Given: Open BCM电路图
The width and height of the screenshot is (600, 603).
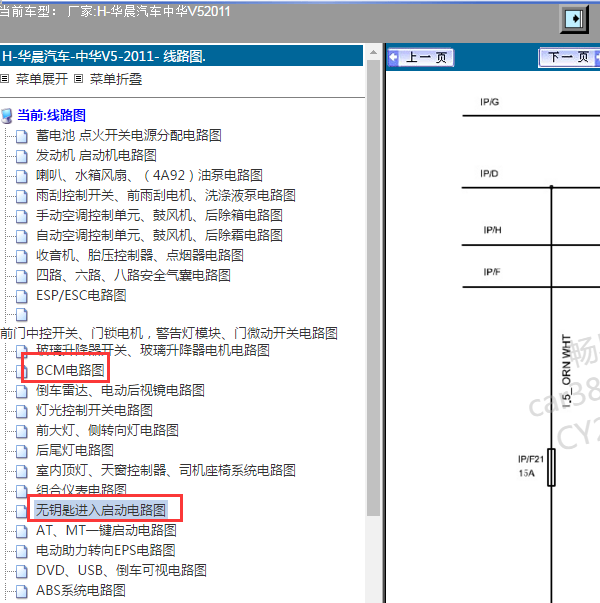Looking at the screenshot, I should pos(70,370).
